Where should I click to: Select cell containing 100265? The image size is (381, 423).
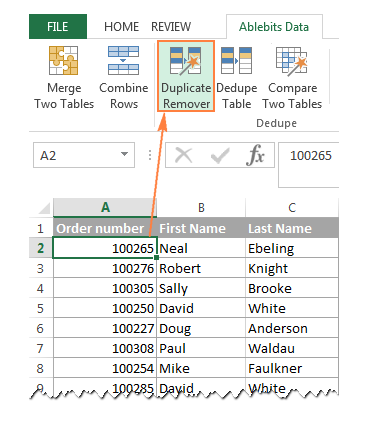click(x=105, y=248)
